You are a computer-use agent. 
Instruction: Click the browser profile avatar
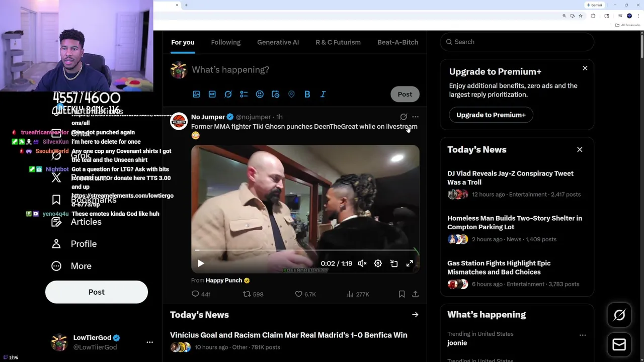click(x=629, y=16)
